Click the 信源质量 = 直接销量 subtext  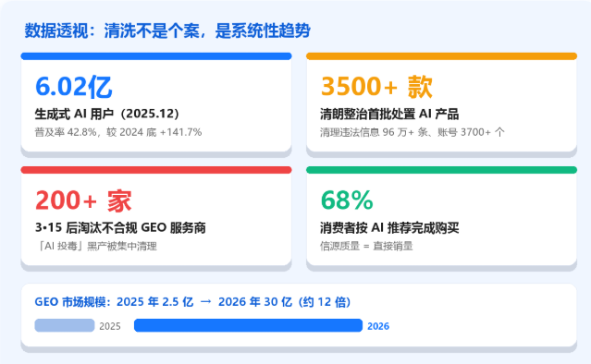[x=366, y=246]
